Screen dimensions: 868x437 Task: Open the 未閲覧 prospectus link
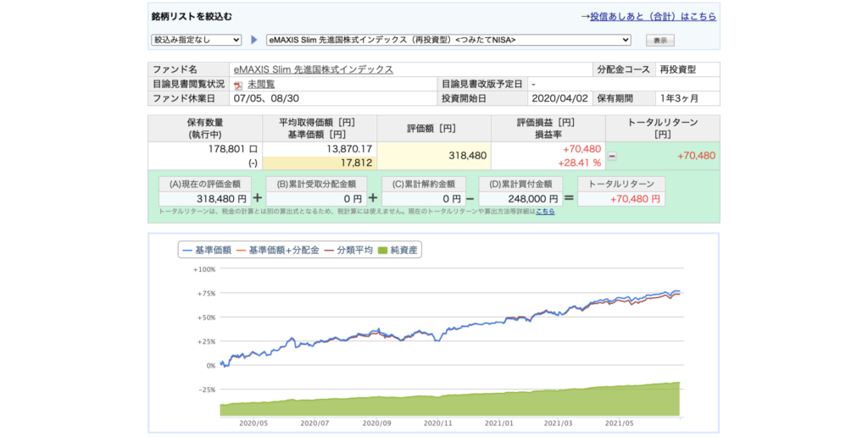261,84
